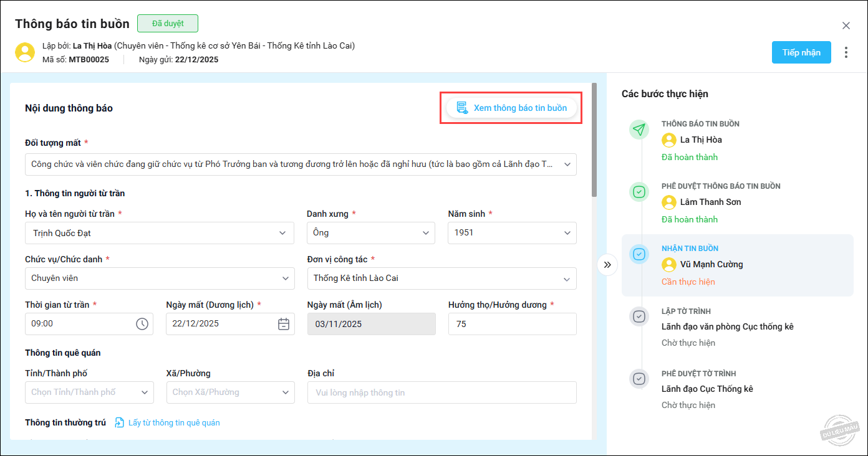Open the Đối tượng mất dropdown

coord(301,164)
